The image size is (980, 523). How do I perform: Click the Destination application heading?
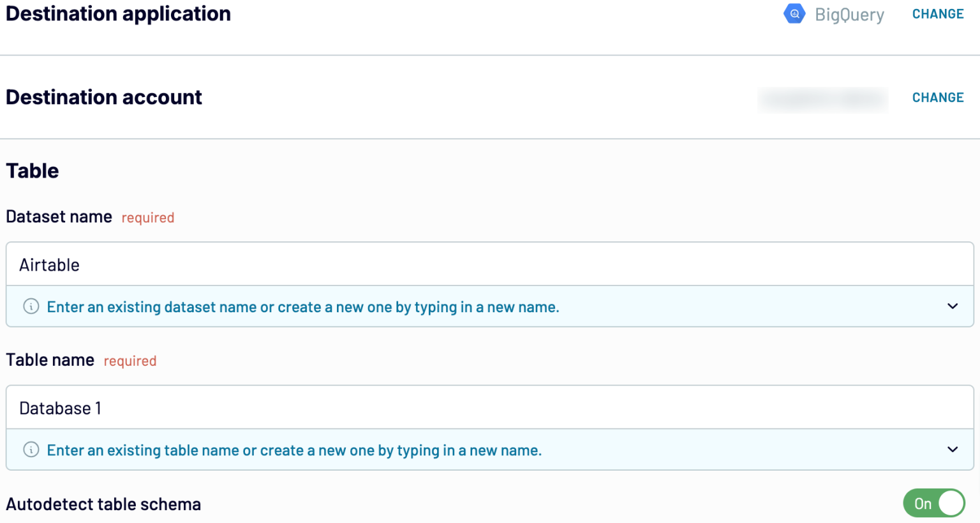pos(118,14)
